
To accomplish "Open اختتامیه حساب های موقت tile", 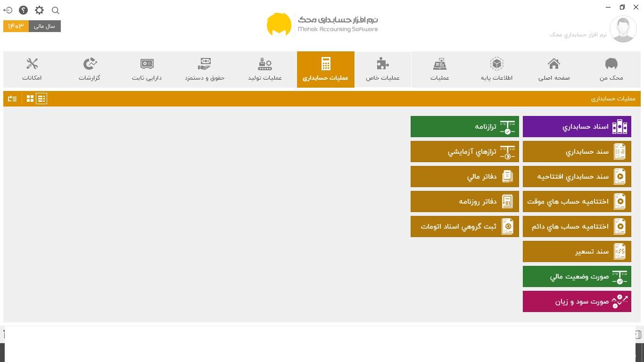I will pyautogui.click(x=577, y=202).
